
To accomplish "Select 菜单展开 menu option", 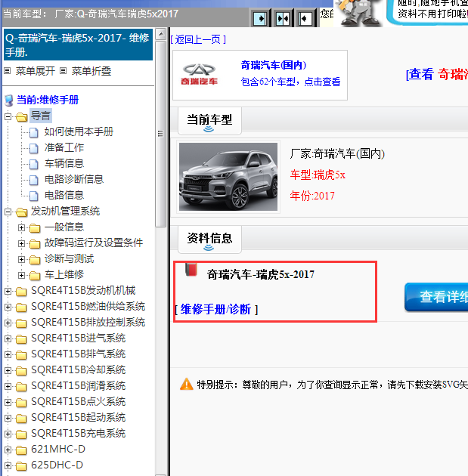I will [36, 71].
